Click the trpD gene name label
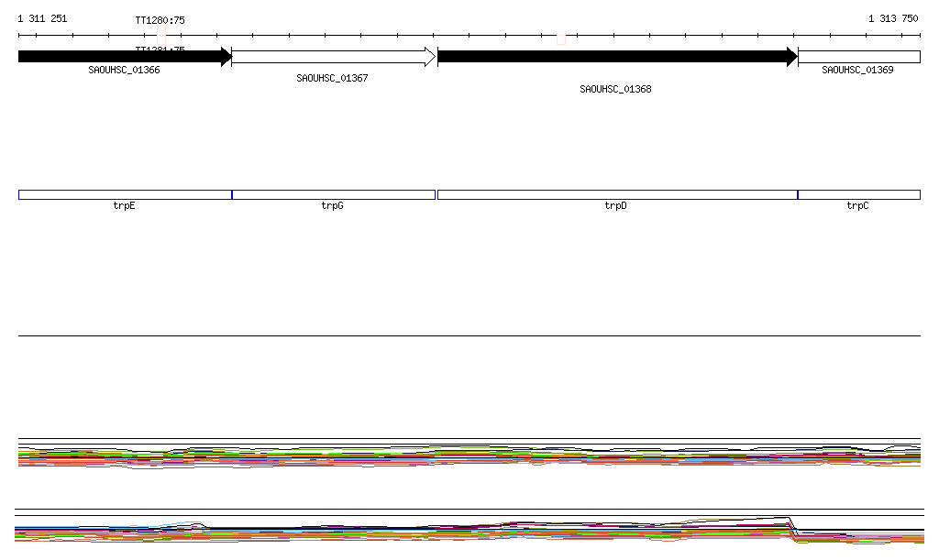This screenshot has height=560, width=939. coord(615,206)
